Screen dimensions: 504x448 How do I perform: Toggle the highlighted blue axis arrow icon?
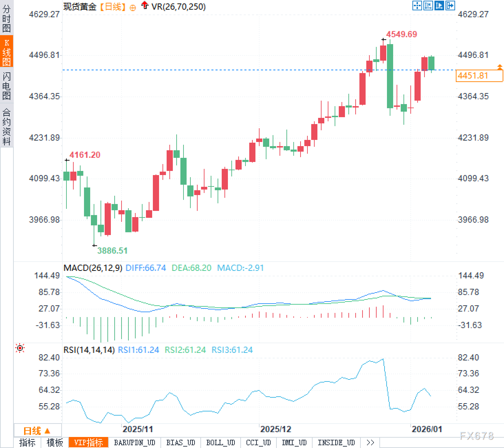[x=439, y=6]
